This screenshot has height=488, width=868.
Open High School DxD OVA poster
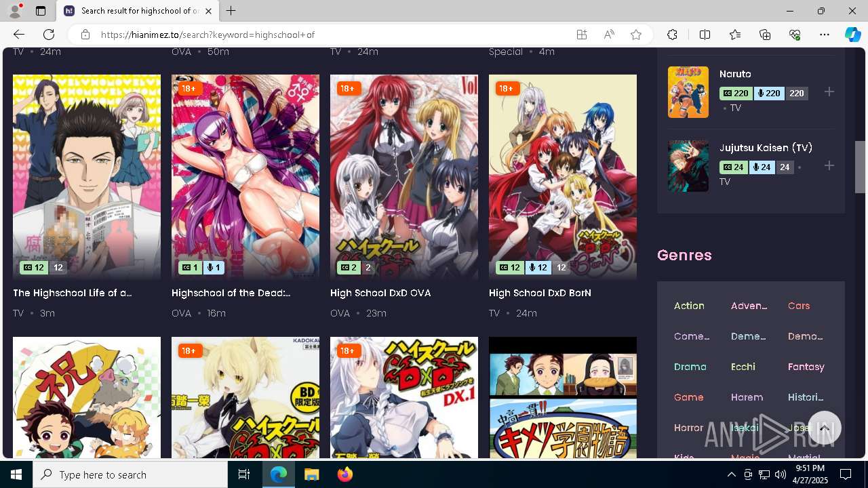pyautogui.click(x=404, y=178)
